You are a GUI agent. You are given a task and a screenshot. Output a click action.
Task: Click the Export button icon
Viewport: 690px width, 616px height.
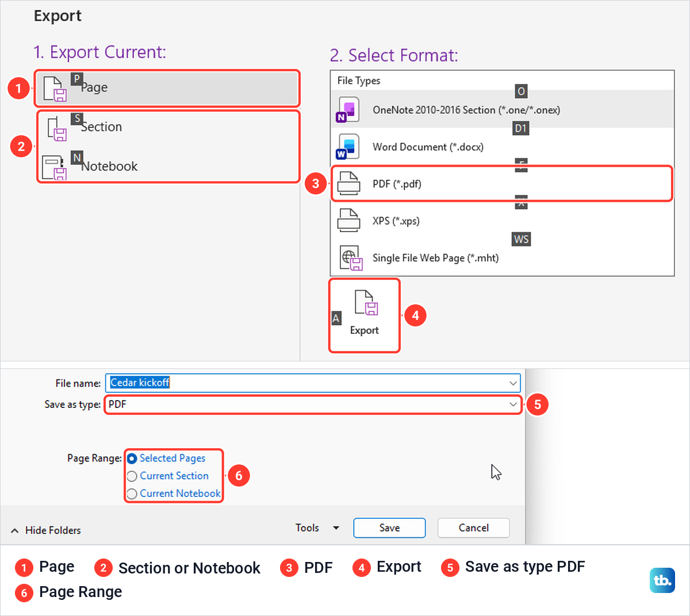coord(366,303)
